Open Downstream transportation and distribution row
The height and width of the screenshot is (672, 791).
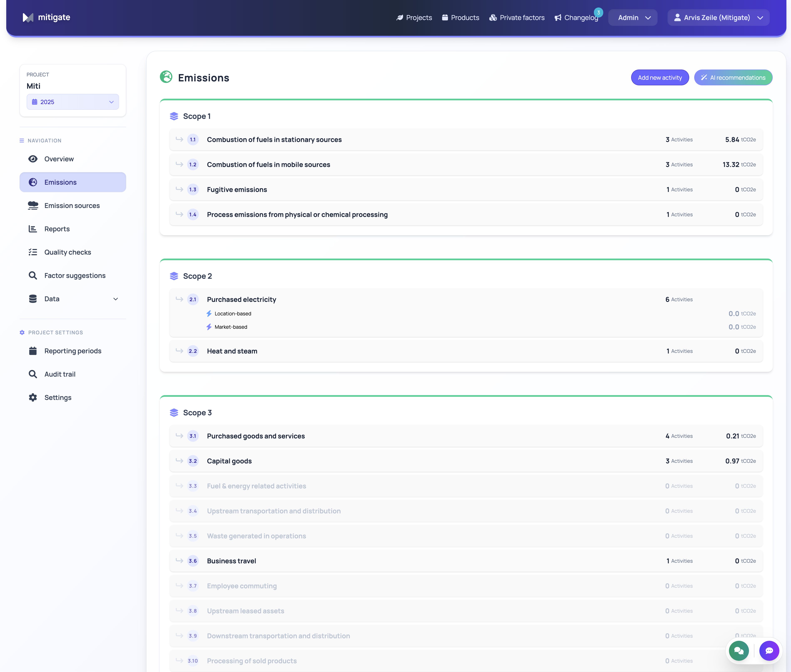click(x=466, y=636)
